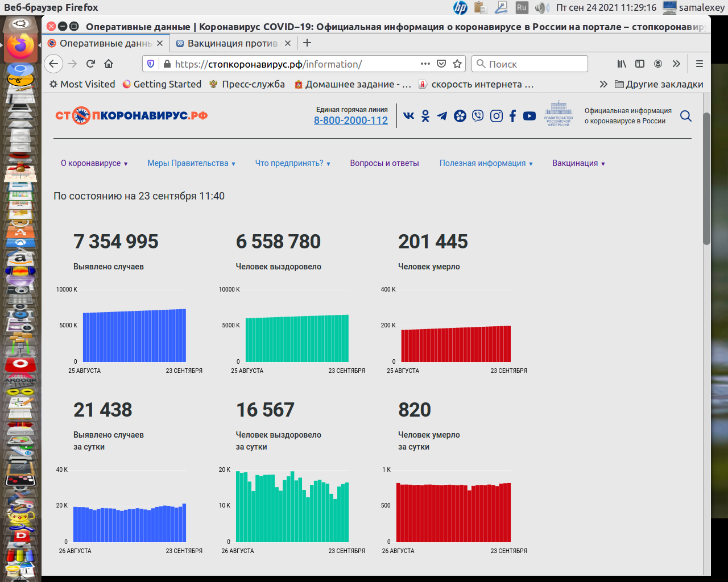Bookmark this page with star icon
This screenshot has width=728, height=582.
tap(457, 64)
